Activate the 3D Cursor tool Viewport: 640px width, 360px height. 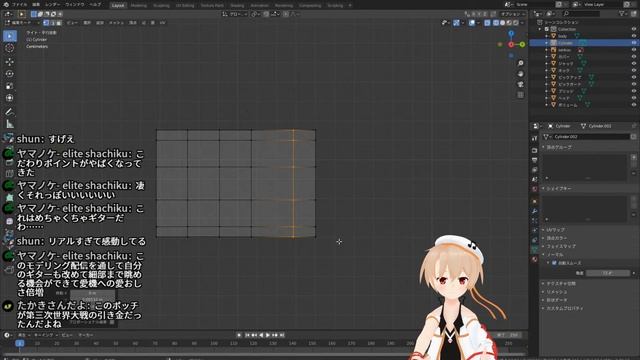pyautogui.click(x=10, y=48)
